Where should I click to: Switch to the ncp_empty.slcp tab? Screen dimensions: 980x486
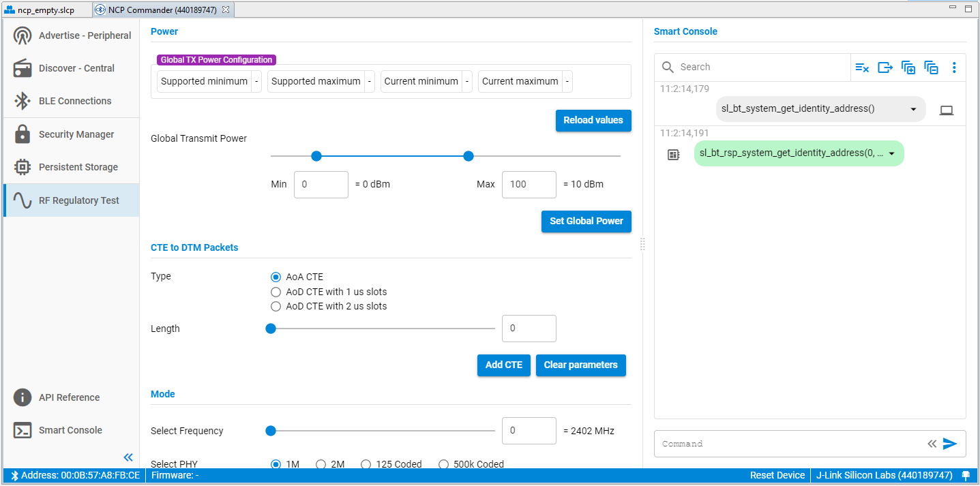(44, 9)
